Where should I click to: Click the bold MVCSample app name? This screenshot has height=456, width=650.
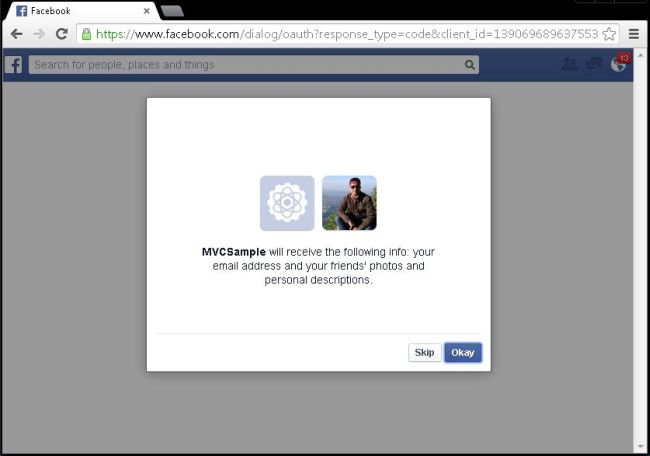point(234,252)
